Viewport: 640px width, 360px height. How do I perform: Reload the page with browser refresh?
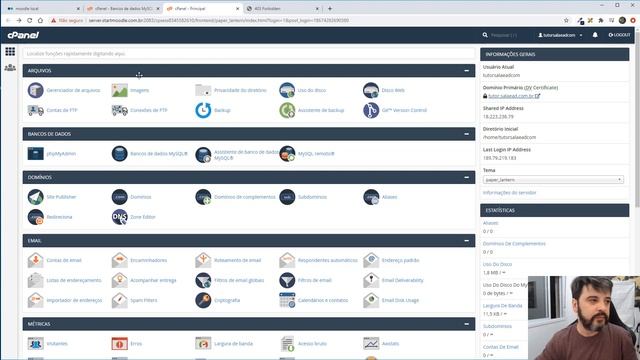(29, 20)
